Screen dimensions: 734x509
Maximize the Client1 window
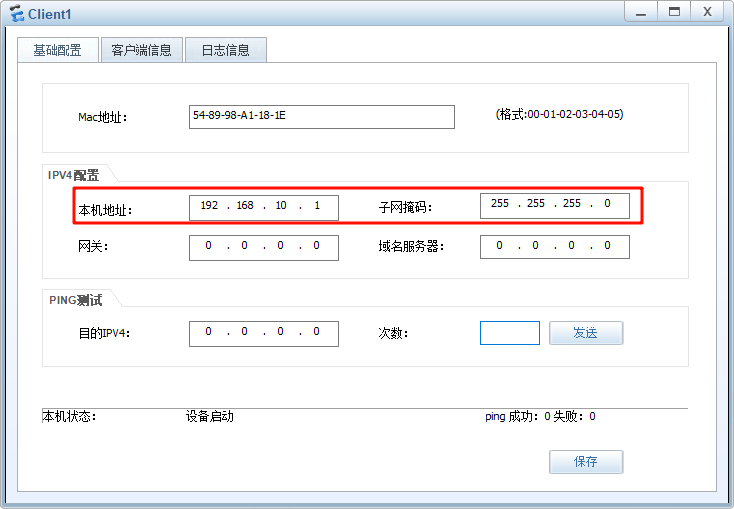(674, 12)
